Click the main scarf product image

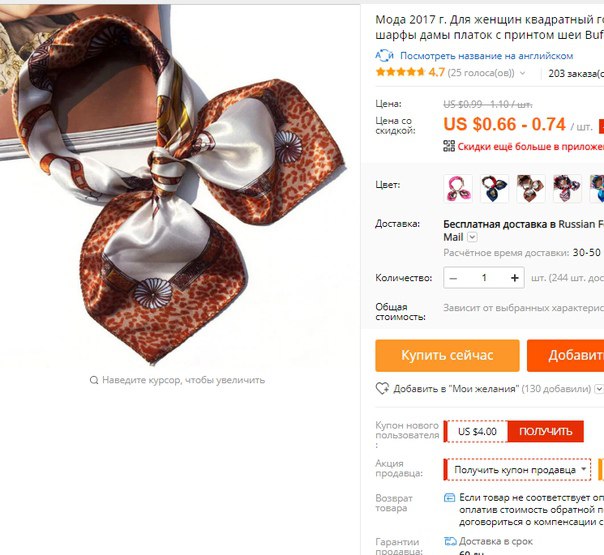point(173,185)
